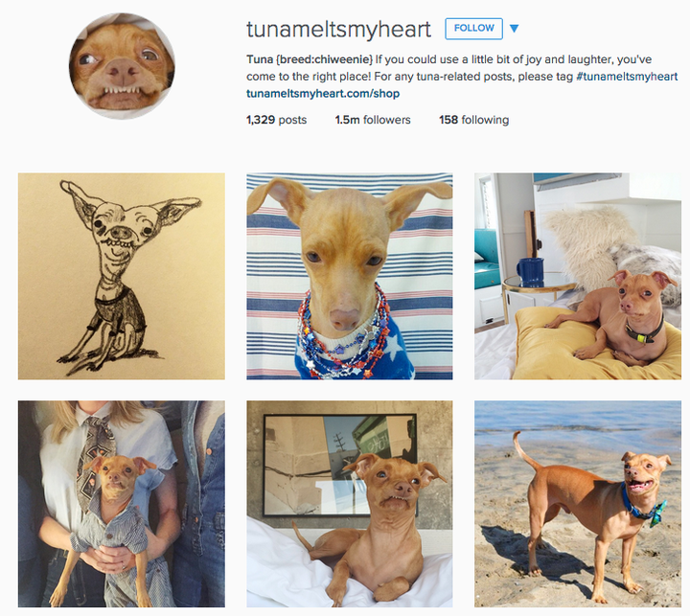Image resolution: width=690 pixels, height=616 pixels.
Task: Open the dog on beach post
Action: pyautogui.click(x=578, y=504)
